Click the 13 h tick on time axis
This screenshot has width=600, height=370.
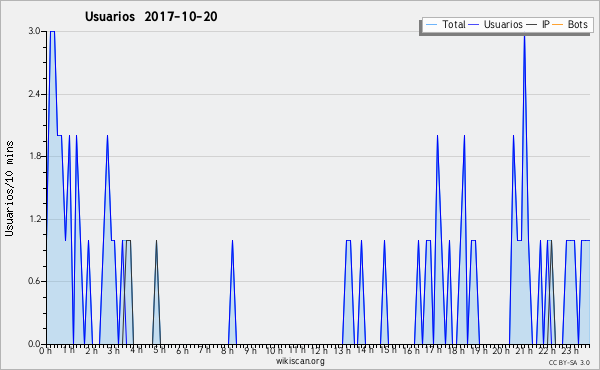341,351
